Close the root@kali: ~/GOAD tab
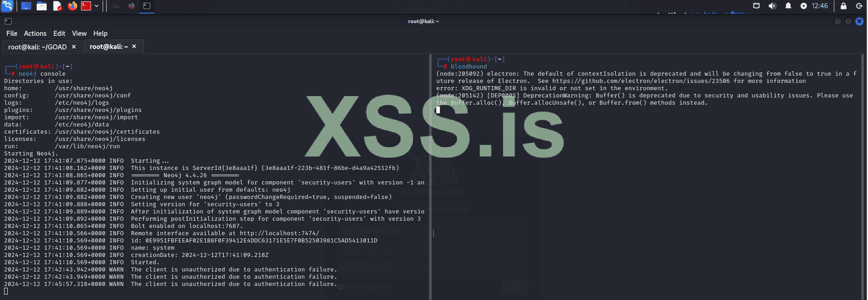This screenshot has height=300, width=868. (74, 47)
